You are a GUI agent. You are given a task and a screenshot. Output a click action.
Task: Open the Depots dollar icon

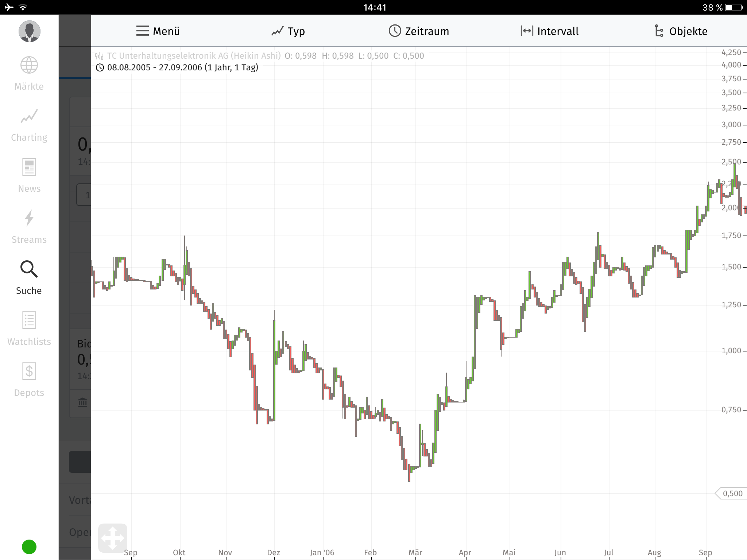pyautogui.click(x=29, y=372)
